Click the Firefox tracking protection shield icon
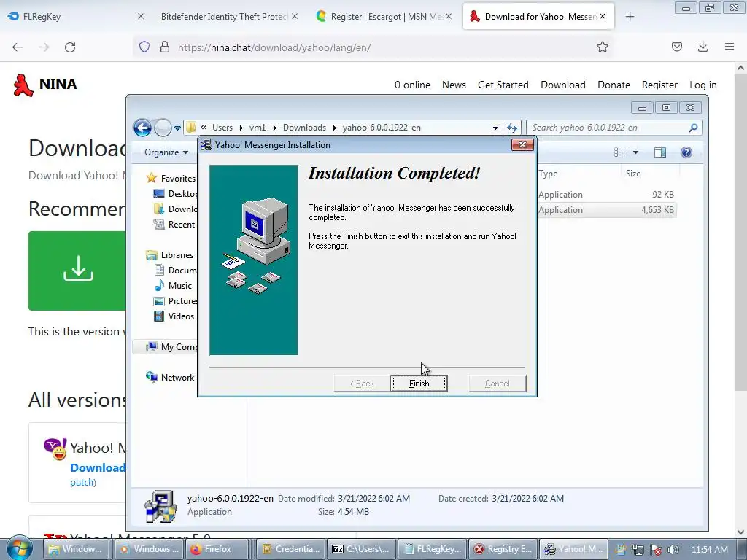This screenshot has height=560, width=747. [144, 47]
